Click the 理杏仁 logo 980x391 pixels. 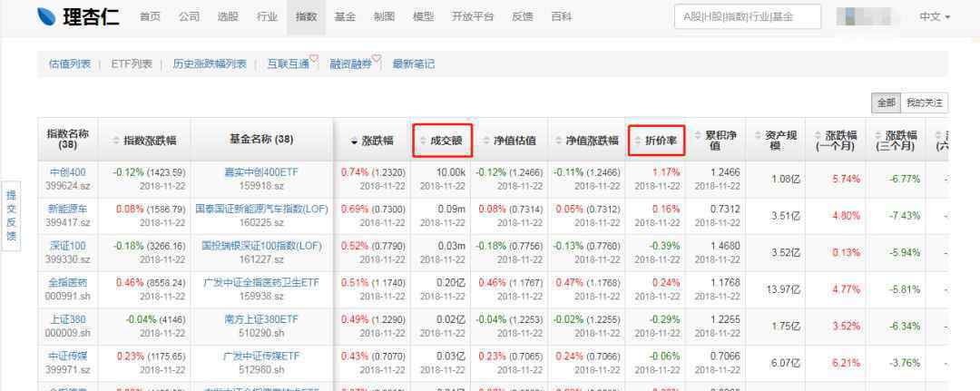pos(79,17)
